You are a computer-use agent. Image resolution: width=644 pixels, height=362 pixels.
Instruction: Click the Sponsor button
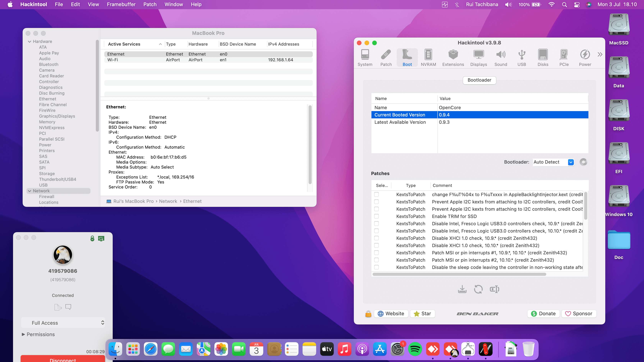tap(579, 314)
